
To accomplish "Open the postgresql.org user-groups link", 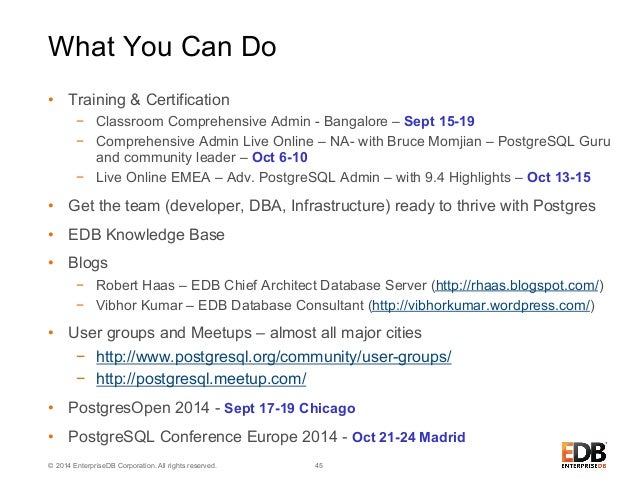I will tap(273, 357).
